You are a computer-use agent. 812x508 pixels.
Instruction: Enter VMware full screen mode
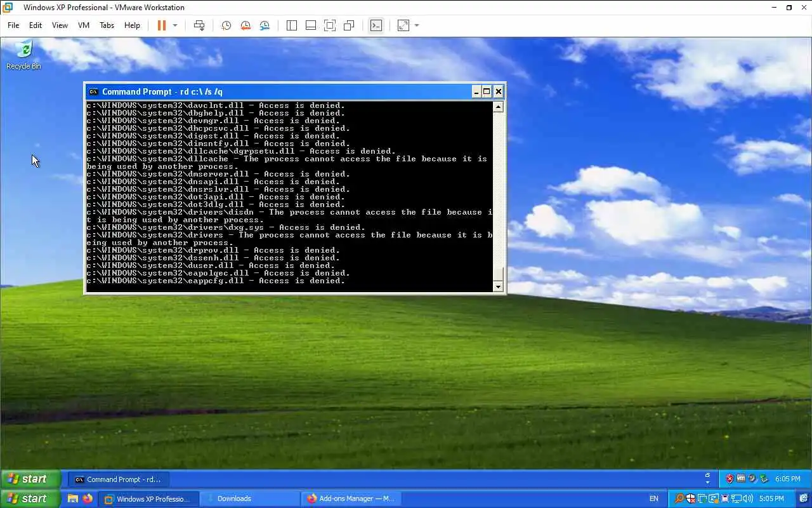click(x=330, y=25)
